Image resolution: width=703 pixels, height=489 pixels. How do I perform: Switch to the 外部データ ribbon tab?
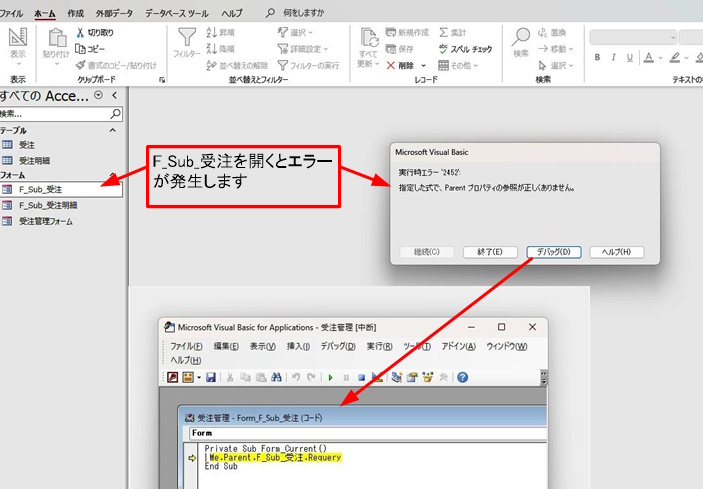[114, 13]
